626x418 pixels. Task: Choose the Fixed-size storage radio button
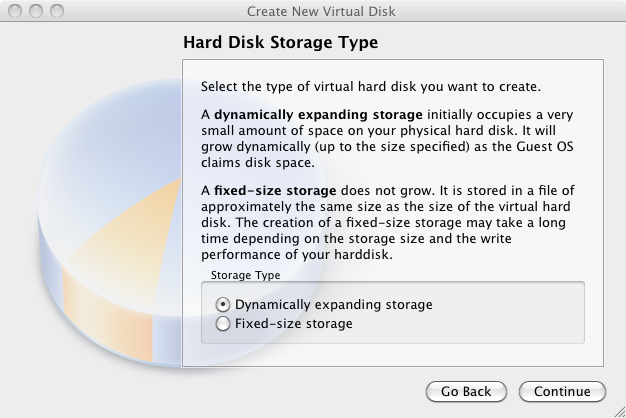coord(223,323)
